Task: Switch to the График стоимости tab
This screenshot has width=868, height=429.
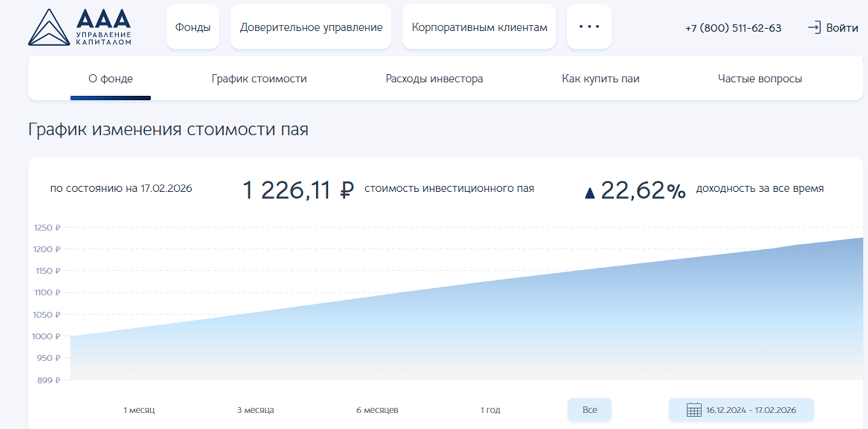Action: pyautogui.click(x=259, y=79)
